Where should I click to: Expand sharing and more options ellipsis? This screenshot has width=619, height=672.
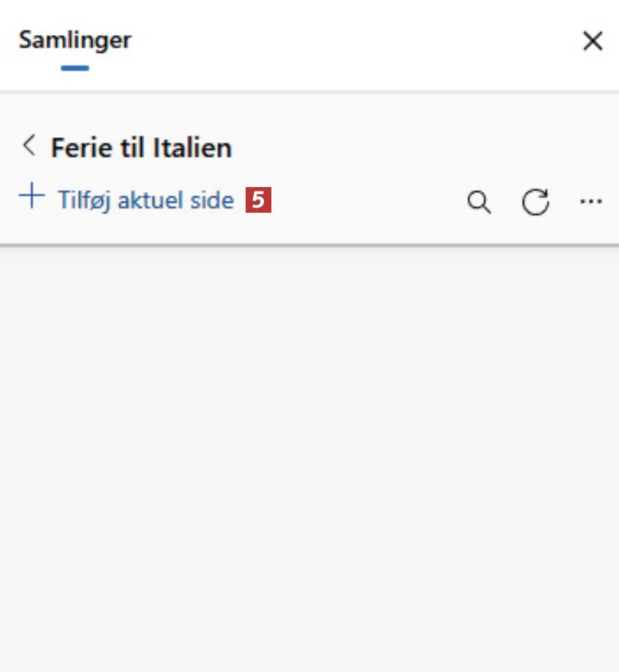click(x=590, y=202)
